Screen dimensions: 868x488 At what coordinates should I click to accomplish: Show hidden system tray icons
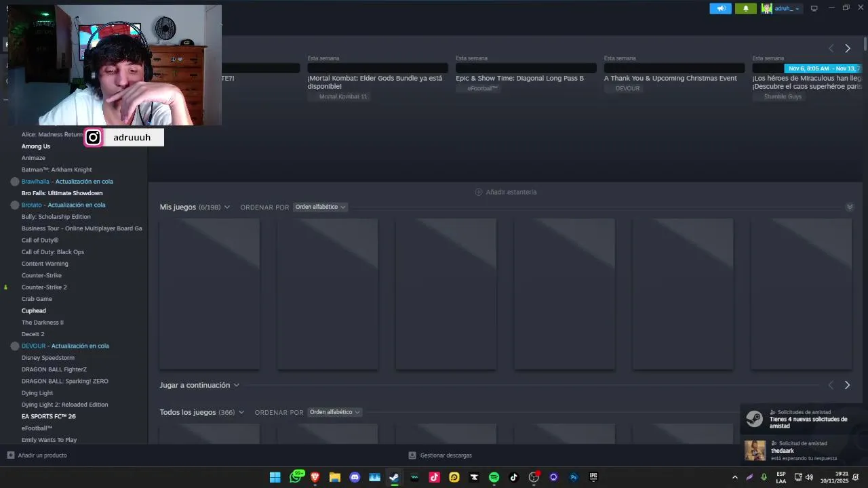[x=734, y=478]
